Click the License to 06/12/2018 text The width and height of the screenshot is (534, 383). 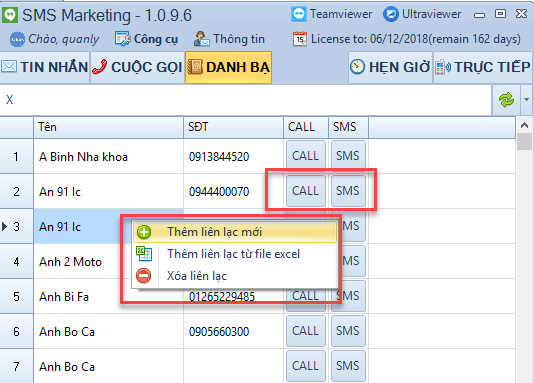416,39
